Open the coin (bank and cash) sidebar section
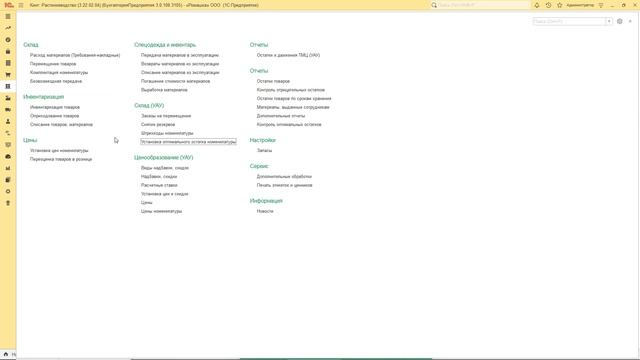The height and width of the screenshot is (360, 640). point(8,40)
